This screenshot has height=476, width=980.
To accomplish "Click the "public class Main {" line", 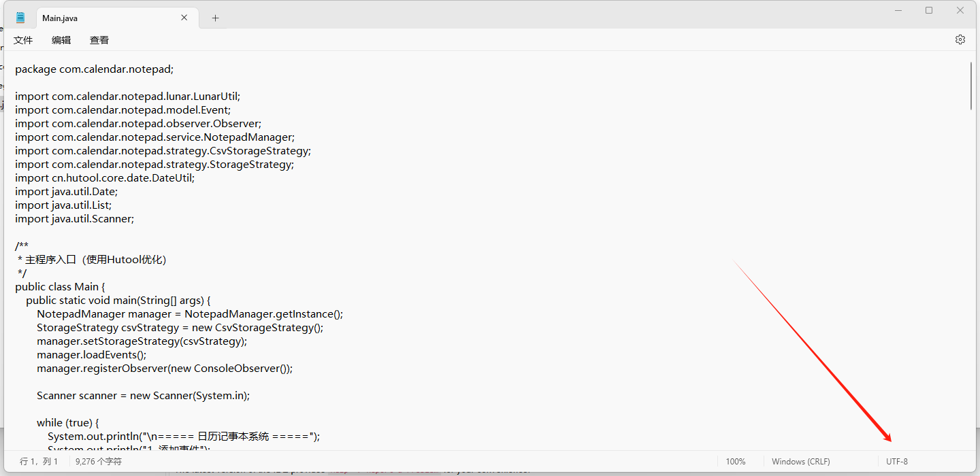I will 60,286.
